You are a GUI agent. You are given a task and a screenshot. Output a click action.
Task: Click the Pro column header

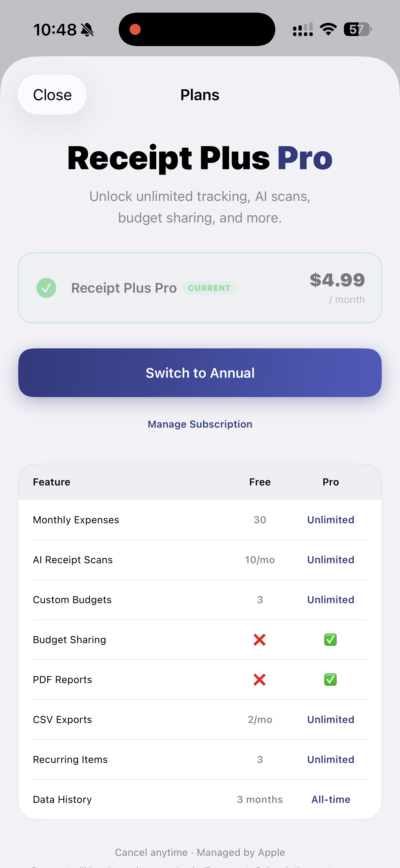point(331,482)
